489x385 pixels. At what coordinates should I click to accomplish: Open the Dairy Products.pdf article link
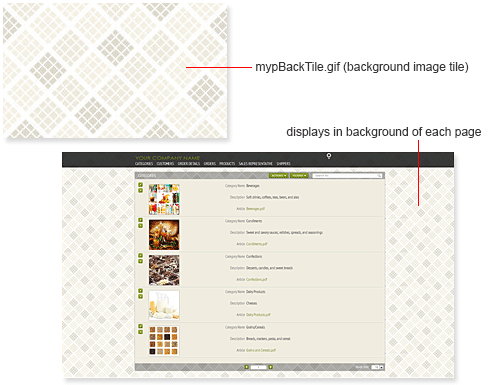click(x=258, y=315)
